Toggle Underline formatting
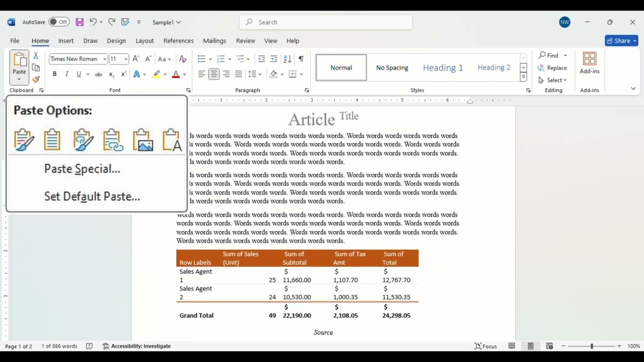644x362 pixels. (x=78, y=74)
